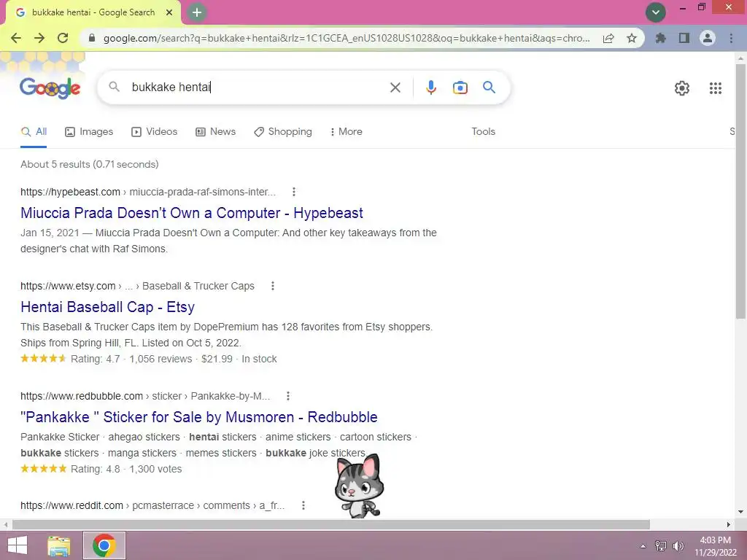Open the Extensions puzzle icon

point(660,38)
